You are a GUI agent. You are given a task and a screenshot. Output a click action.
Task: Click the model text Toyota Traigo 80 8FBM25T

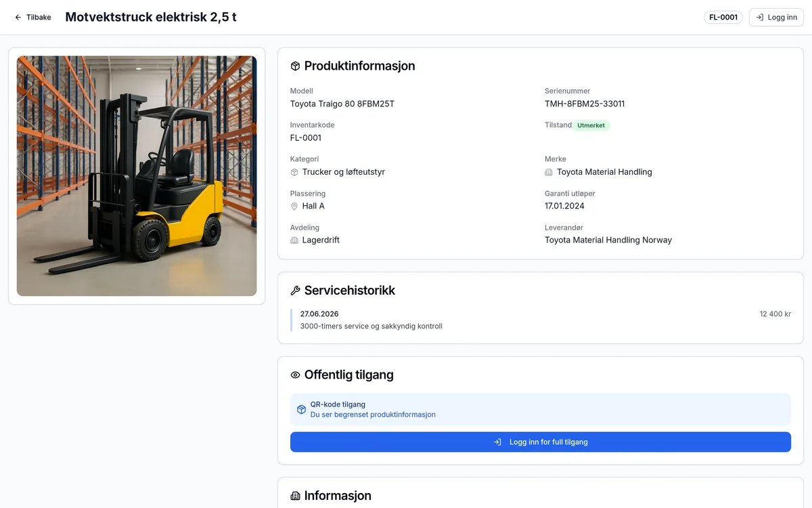[342, 104]
